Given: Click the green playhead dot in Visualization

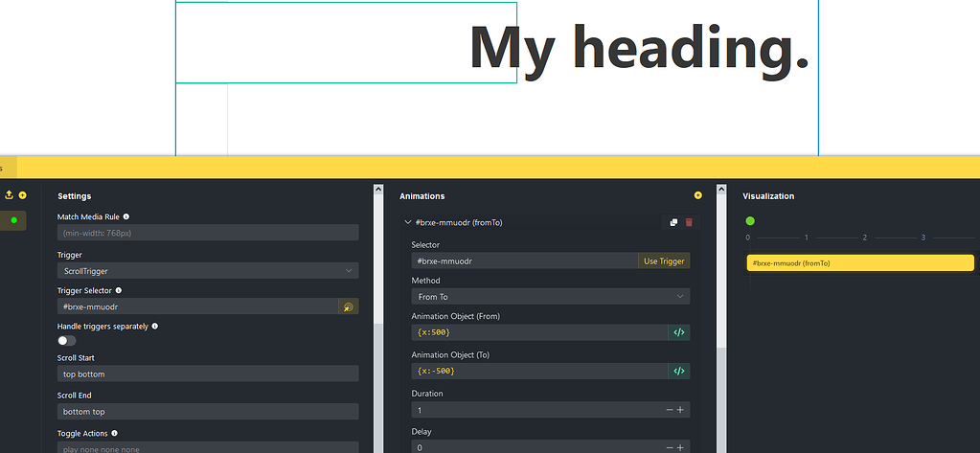Looking at the screenshot, I should pyautogui.click(x=750, y=221).
